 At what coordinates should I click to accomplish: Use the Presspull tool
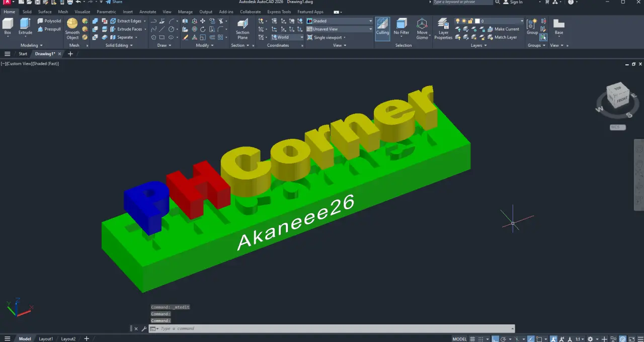(49, 29)
